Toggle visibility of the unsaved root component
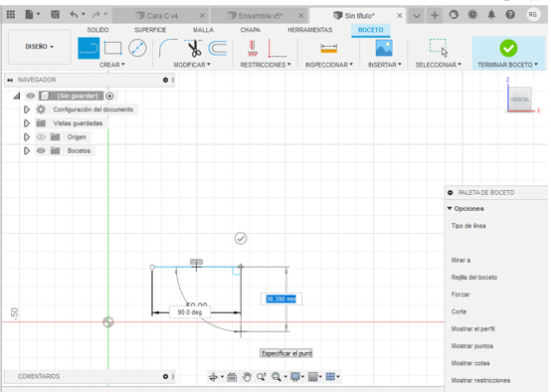551x392 pixels. pos(31,96)
